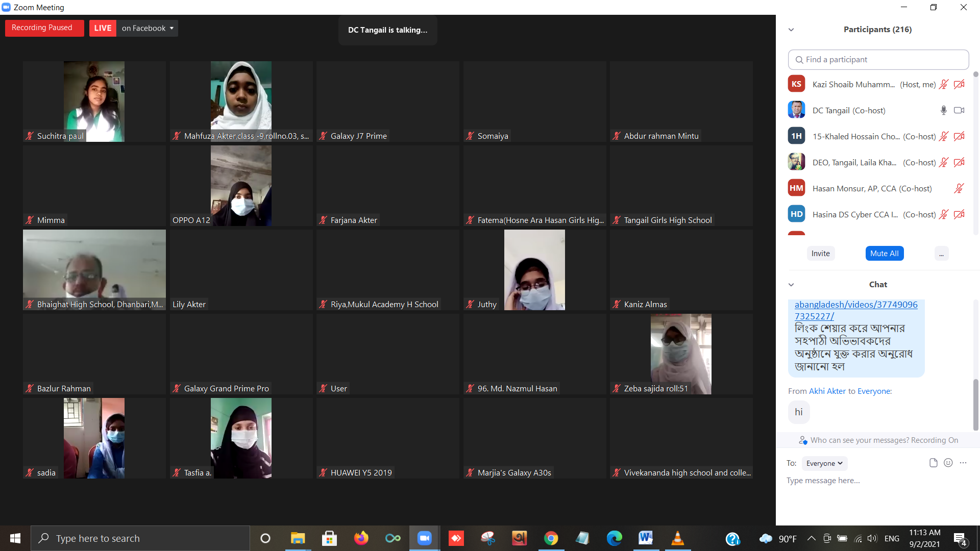
Task: Toggle Hasan Monsur's muted mic icon
Action: pyautogui.click(x=959, y=188)
